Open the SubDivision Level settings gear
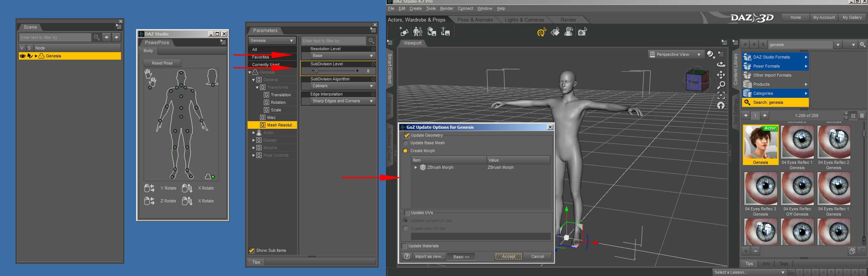The height and width of the screenshot is (276, 868). tap(373, 64)
